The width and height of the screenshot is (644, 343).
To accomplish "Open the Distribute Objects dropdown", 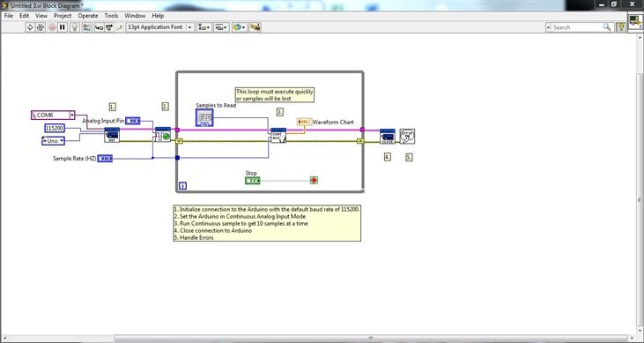I will coord(221,27).
